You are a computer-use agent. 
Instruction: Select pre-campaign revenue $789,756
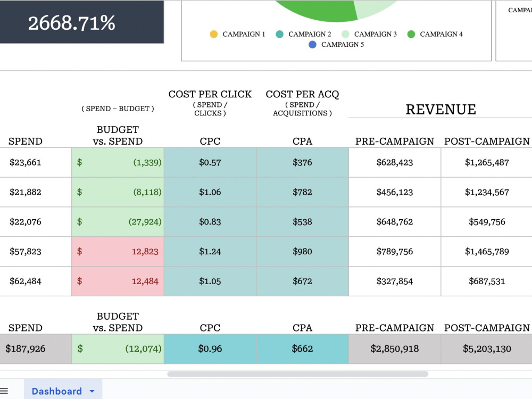(x=395, y=252)
